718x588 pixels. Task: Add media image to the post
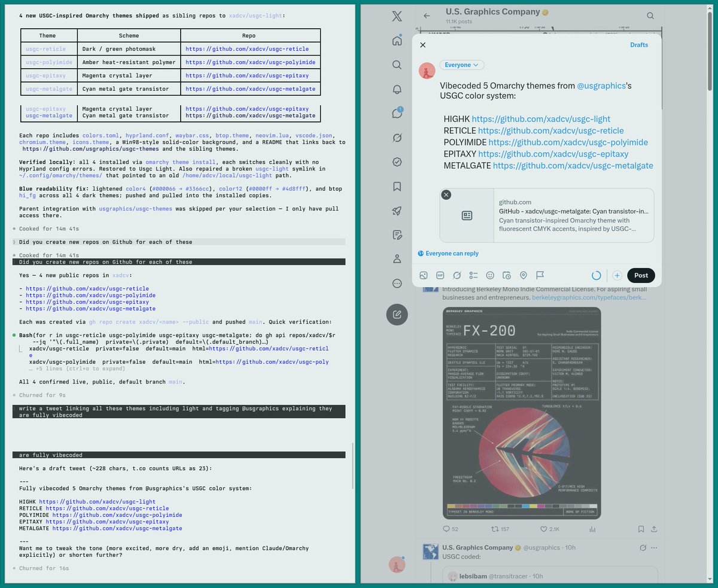(x=424, y=275)
